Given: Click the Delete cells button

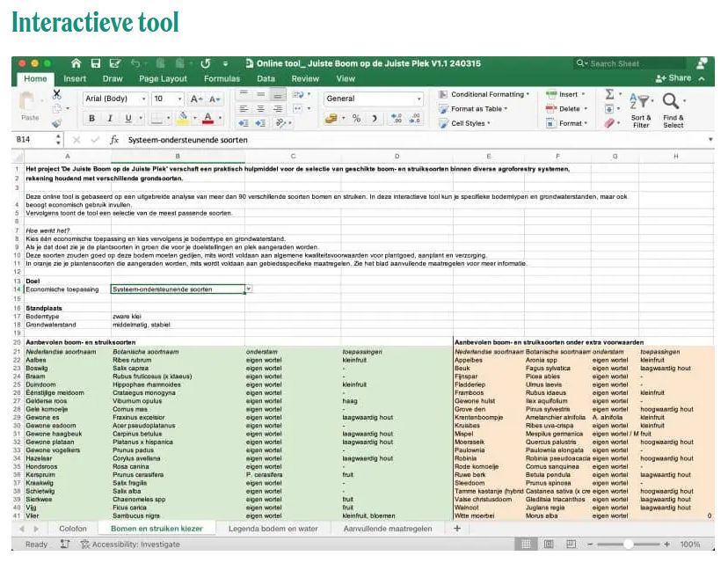Looking at the screenshot, I should pos(566,109).
